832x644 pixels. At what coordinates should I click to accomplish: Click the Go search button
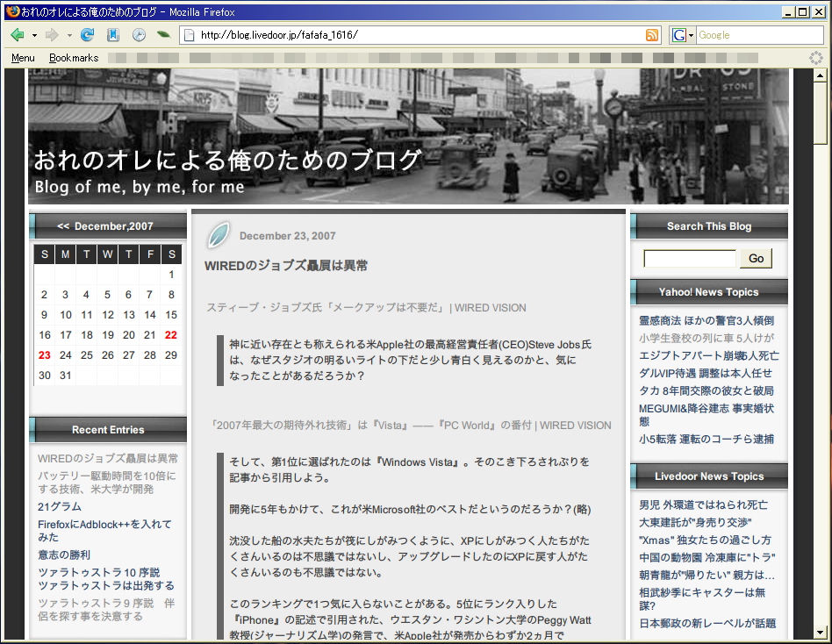[x=757, y=258]
